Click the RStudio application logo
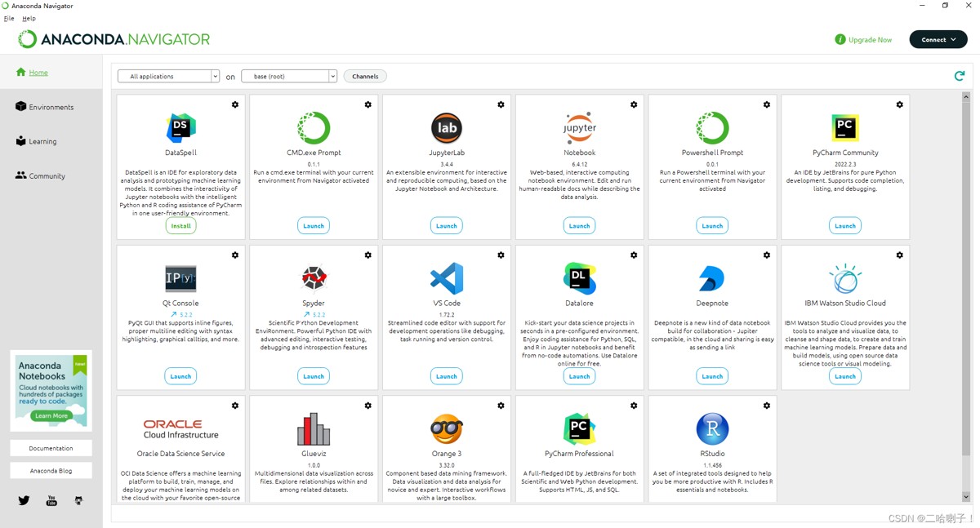 [x=712, y=429]
